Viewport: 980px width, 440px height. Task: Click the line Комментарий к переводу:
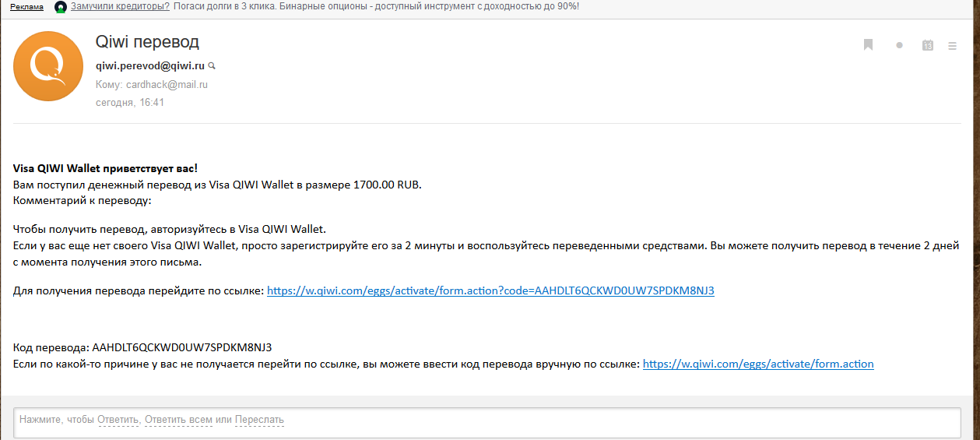click(x=82, y=200)
